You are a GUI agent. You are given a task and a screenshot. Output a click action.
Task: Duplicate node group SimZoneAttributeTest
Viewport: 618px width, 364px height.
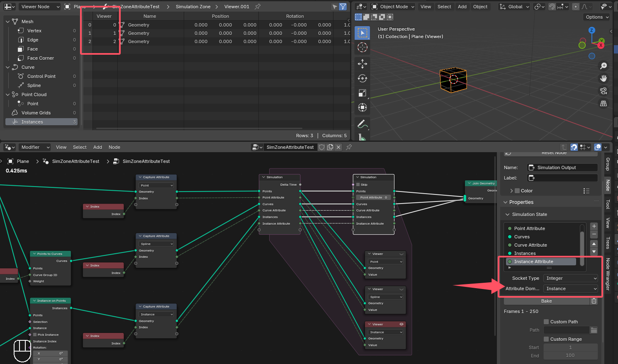click(x=330, y=147)
